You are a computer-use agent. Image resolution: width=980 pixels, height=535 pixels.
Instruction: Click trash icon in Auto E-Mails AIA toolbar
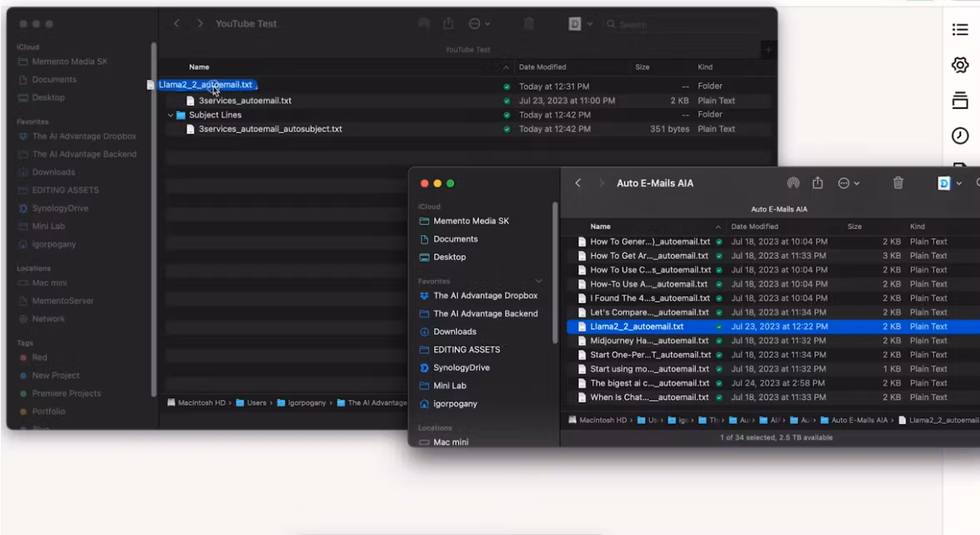coord(897,183)
